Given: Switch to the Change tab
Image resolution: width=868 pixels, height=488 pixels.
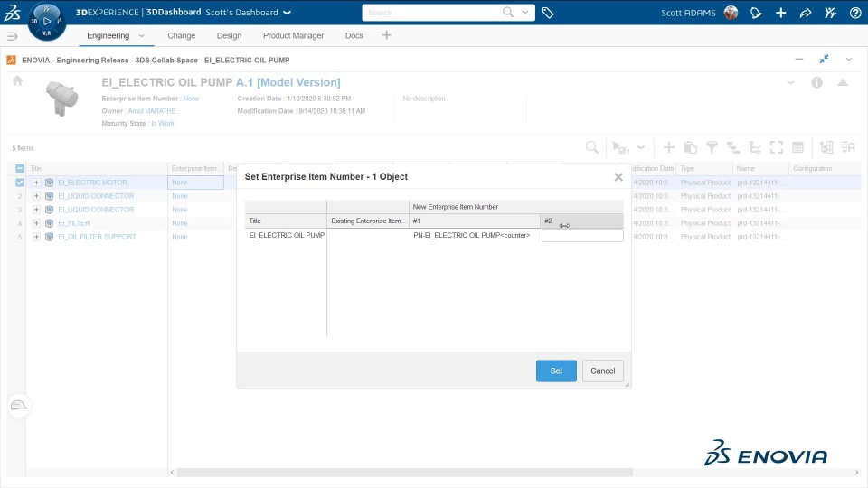Looking at the screenshot, I should point(182,35).
